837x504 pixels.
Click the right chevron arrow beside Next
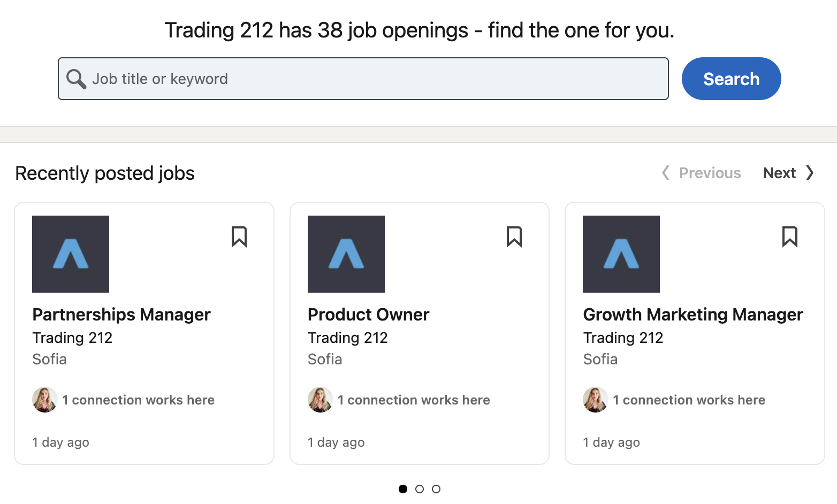[x=810, y=173]
